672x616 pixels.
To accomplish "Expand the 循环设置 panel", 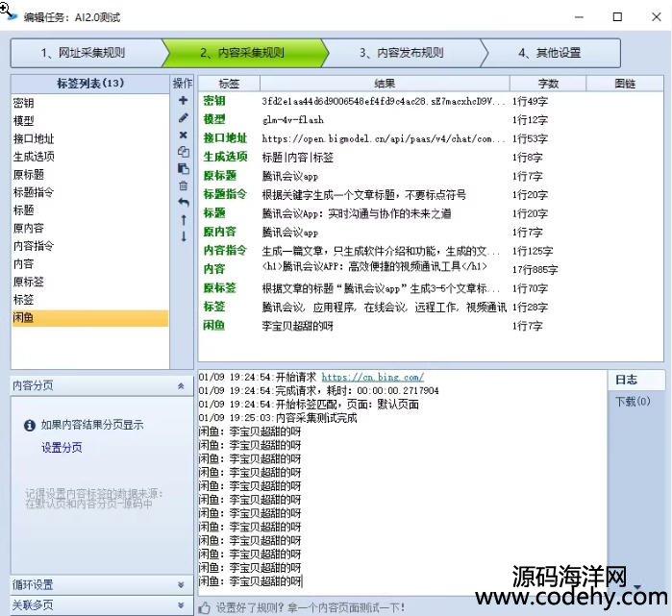I will (181, 584).
